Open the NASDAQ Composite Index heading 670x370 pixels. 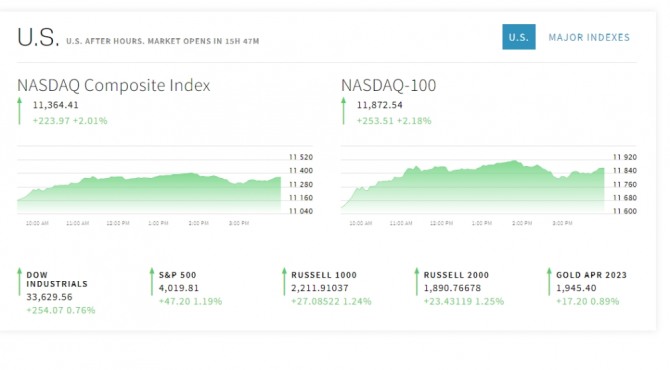click(x=114, y=85)
